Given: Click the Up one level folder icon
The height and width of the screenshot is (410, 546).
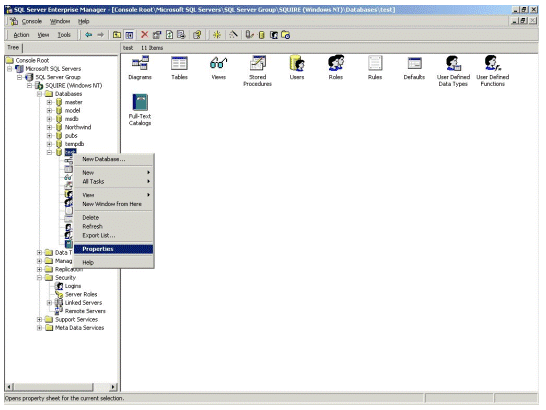Looking at the screenshot, I should [x=117, y=35].
